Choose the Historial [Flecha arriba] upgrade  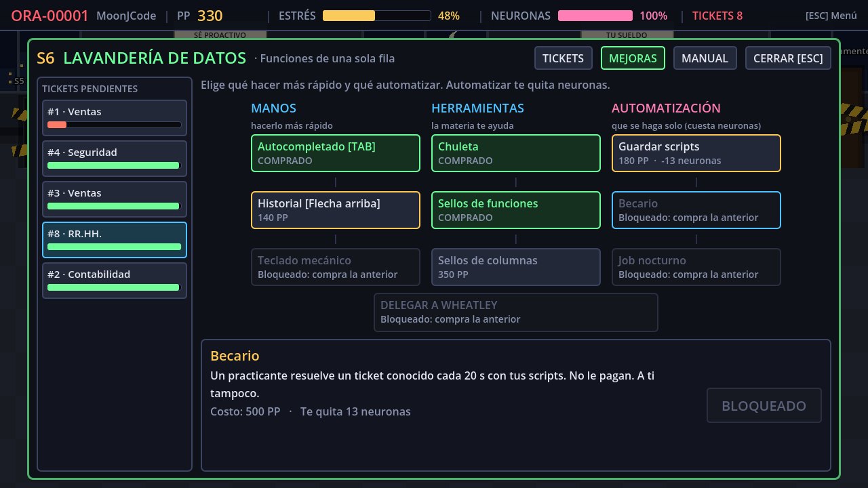[336, 210]
